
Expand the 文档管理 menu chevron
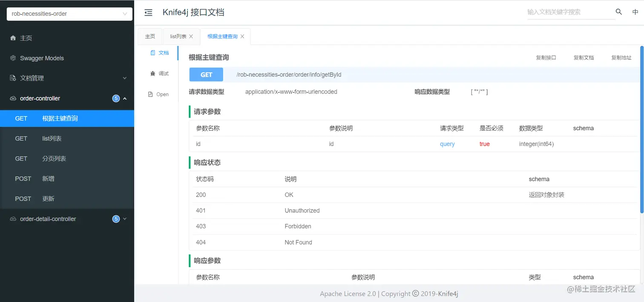coord(125,78)
